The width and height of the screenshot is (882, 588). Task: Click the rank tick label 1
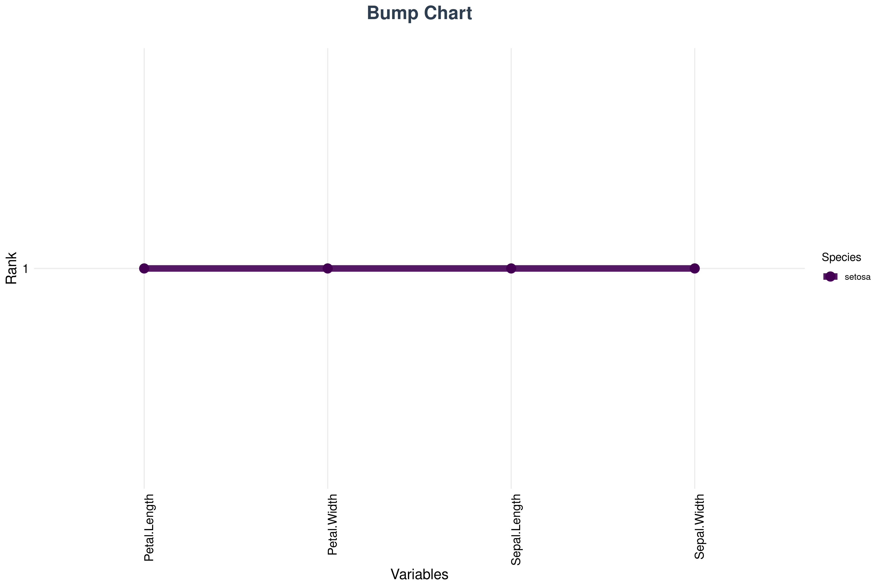tap(25, 269)
